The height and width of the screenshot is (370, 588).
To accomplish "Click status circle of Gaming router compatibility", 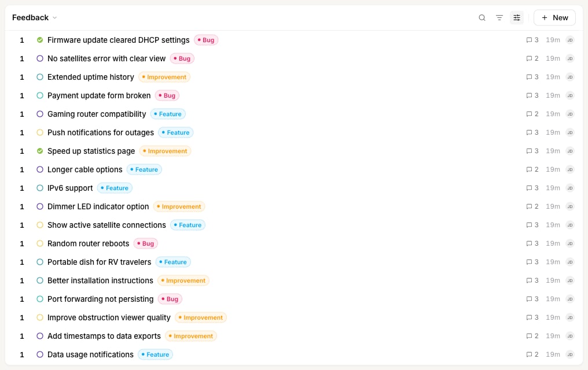I will (40, 114).
